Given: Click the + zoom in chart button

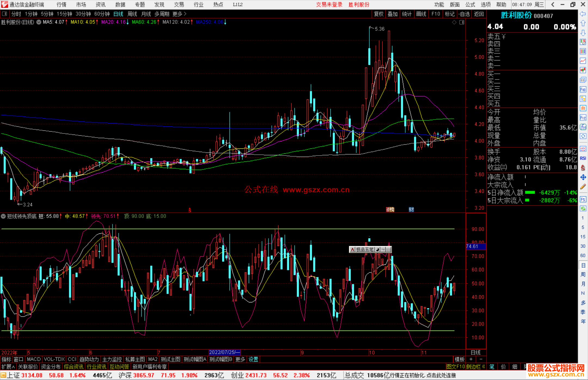Looking at the screenshot, I should coord(471,359).
